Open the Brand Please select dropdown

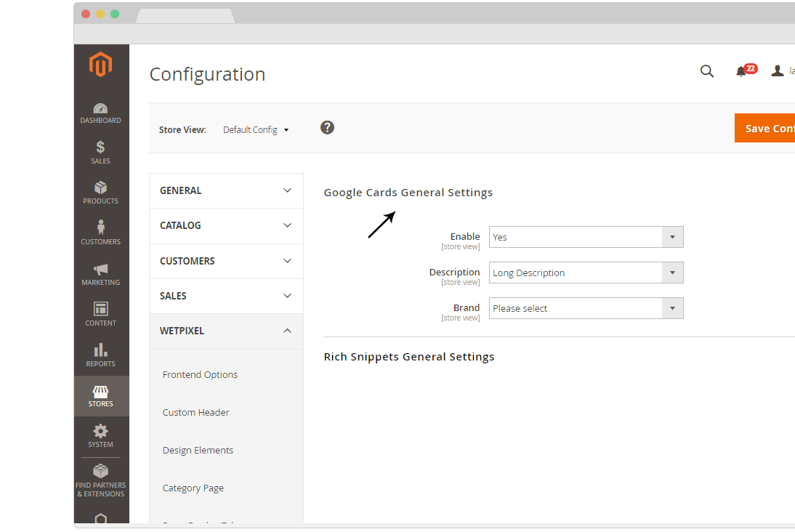tap(586, 308)
